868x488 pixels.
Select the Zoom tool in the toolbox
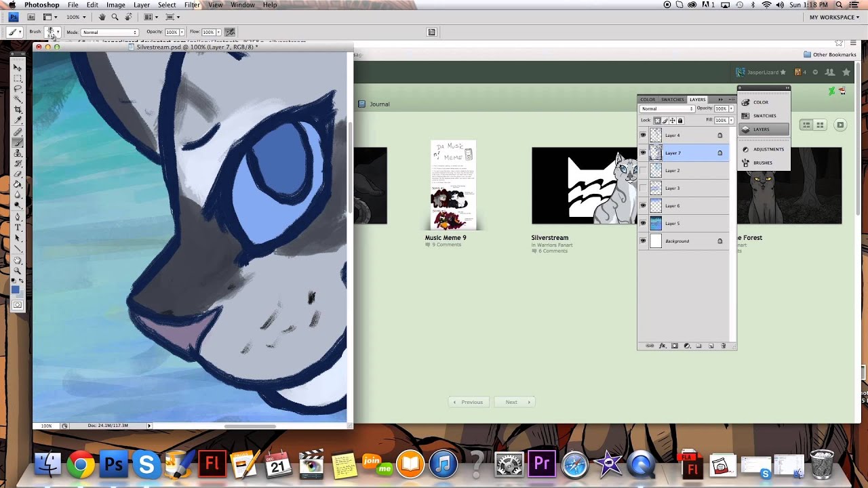click(18, 270)
